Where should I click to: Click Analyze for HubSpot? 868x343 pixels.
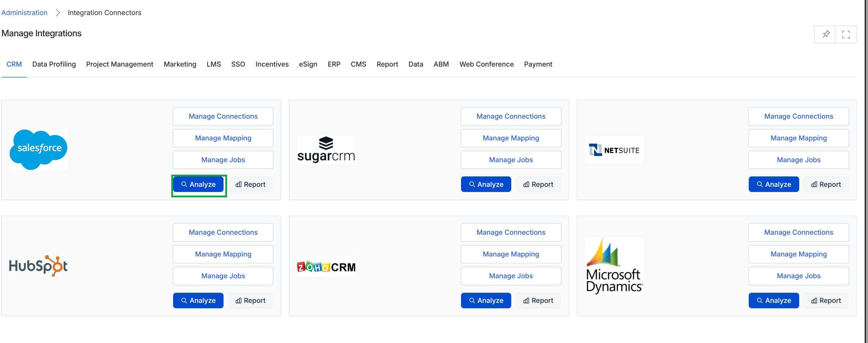[x=198, y=301]
